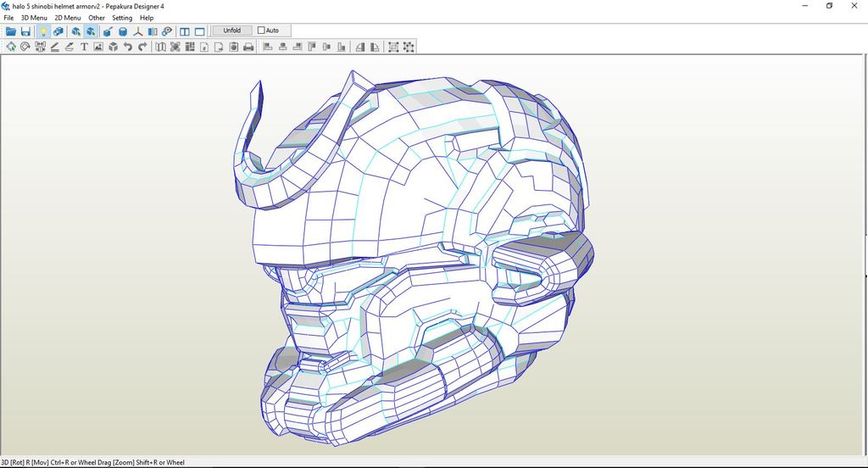Select the join/disjoin faces tool
The image size is (868, 468).
point(40,47)
